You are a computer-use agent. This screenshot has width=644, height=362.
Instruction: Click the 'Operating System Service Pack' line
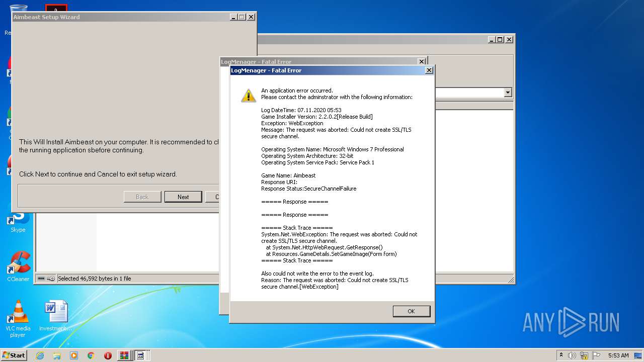(x=317, y=162)
